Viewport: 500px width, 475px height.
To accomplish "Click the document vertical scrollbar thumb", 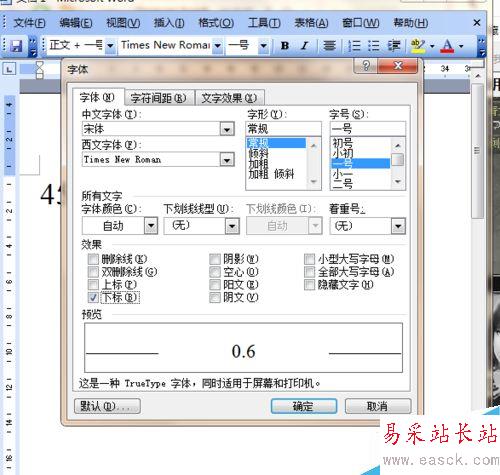I will [x=477, y=152].
